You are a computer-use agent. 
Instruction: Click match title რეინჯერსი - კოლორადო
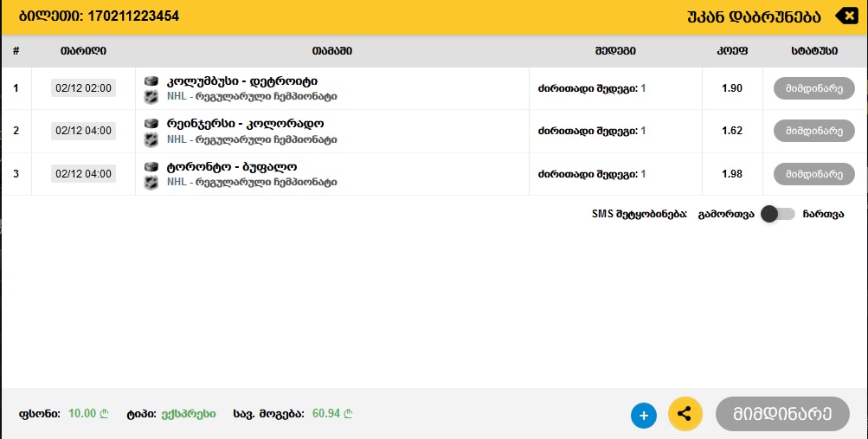[x=245, y=124]
